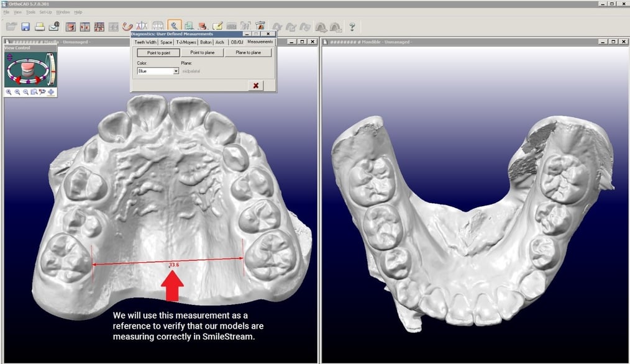Switch to the Teeth Width tab
The image size is (630, 364).
[145, 42]
